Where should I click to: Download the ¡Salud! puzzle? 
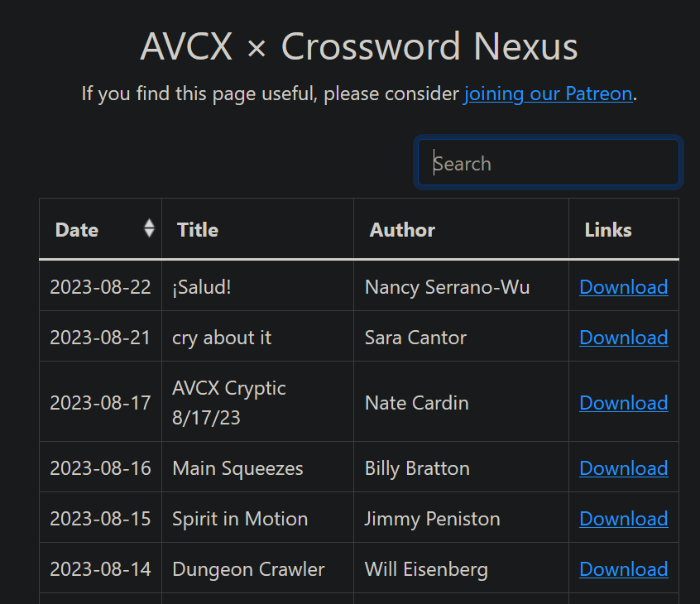623,287
